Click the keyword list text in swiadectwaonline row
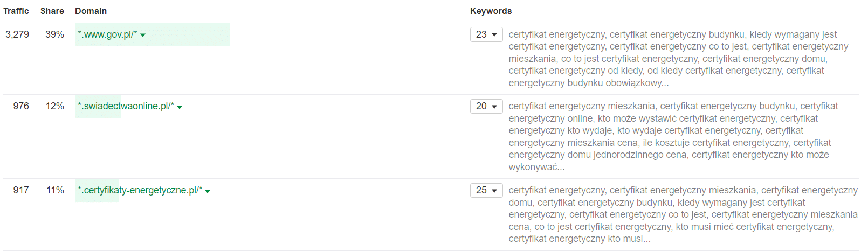 (x=674, y=137)
